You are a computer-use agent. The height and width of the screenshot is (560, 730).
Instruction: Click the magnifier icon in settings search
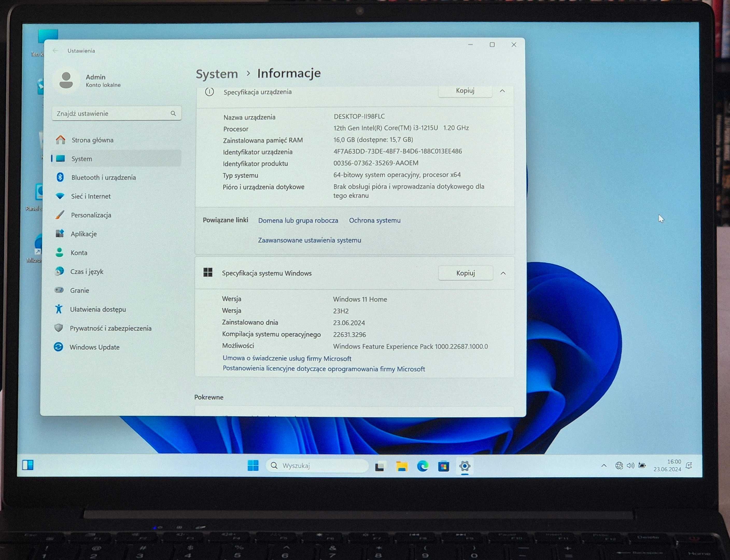173,113
